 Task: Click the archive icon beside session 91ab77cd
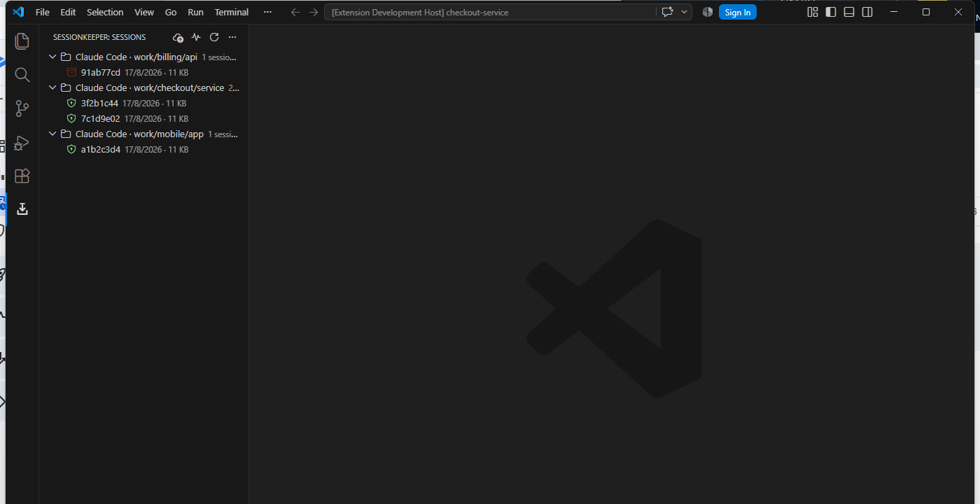click(71, 72)
